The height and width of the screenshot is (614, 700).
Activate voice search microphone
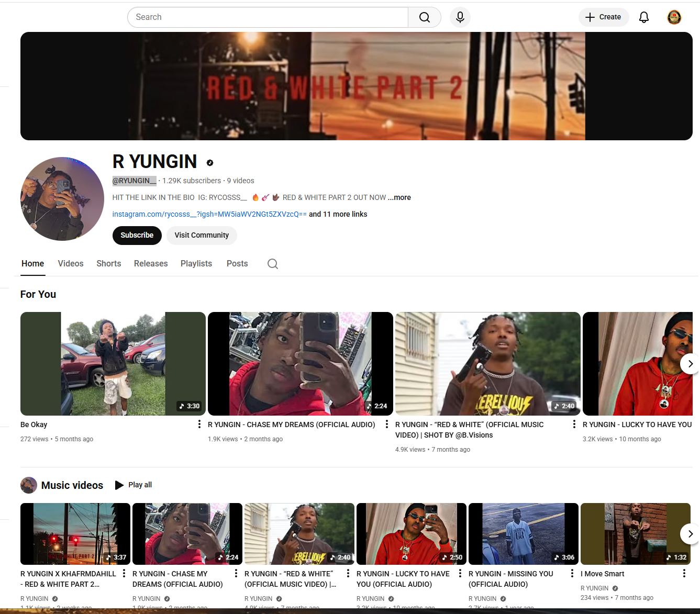[x=460, y=17]
